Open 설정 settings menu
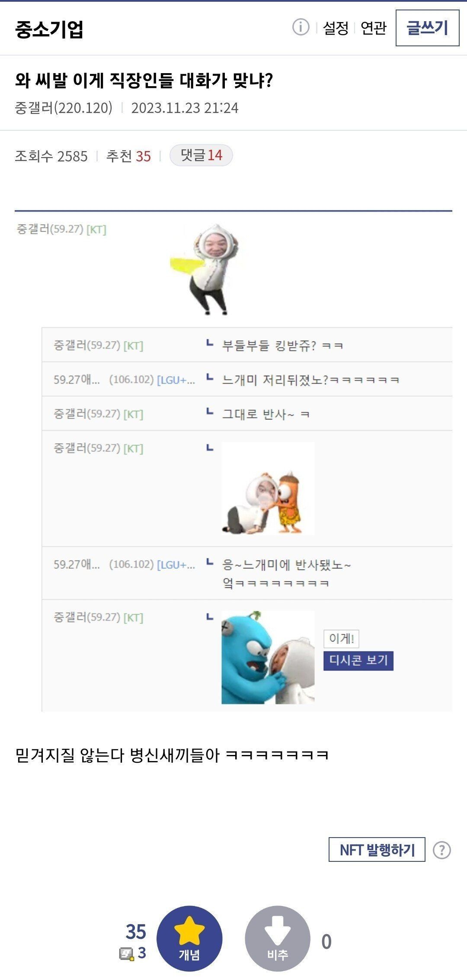 (336, 29)
